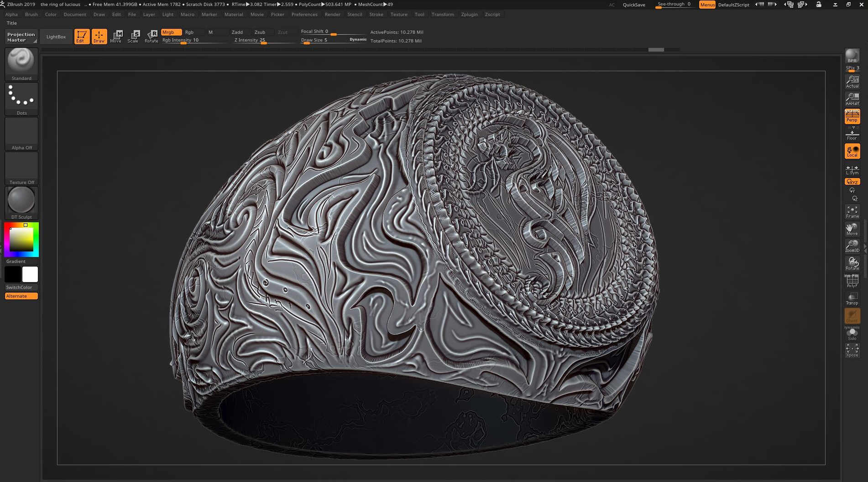Click the Solo mode icon
This screenshot has width=868, height=482.
point(852,334)
